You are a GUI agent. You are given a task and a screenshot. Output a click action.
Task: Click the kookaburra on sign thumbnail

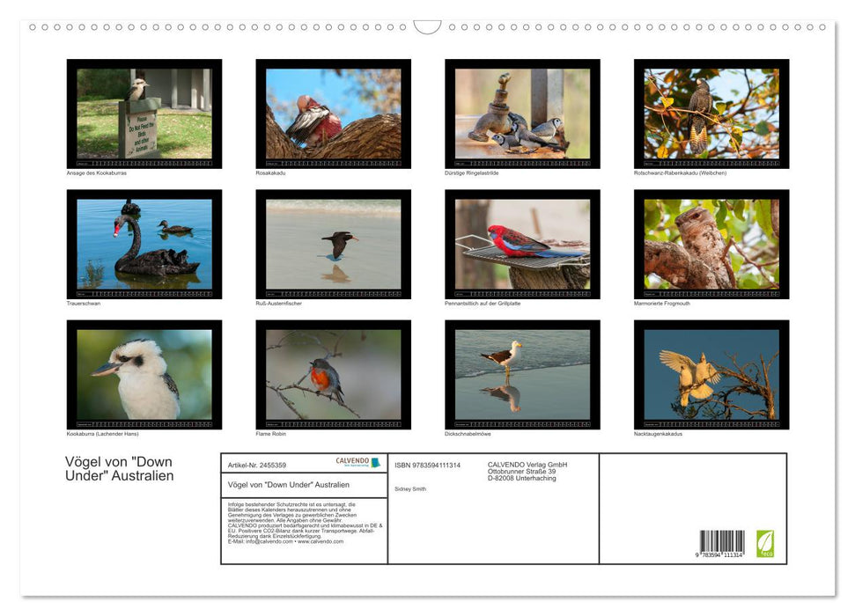[x=144, y=114]
